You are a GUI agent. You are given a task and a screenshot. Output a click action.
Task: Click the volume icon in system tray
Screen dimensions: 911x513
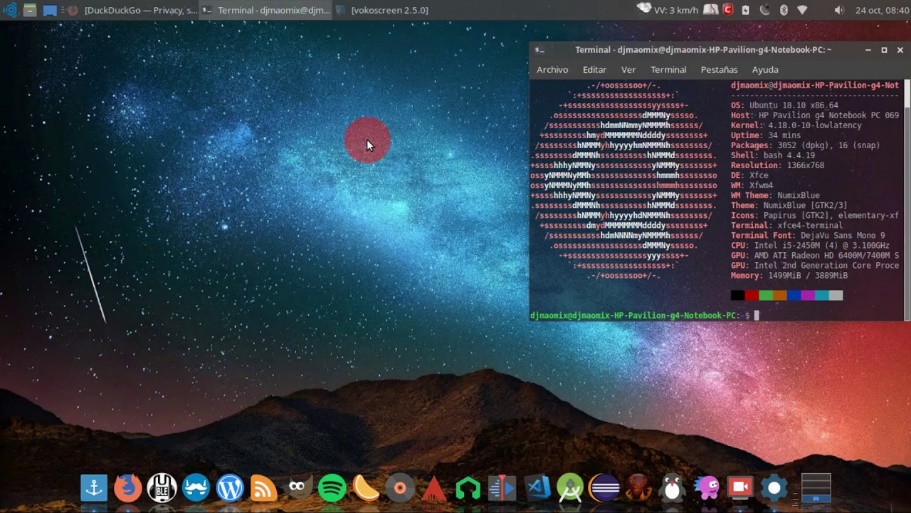(839, 10)
